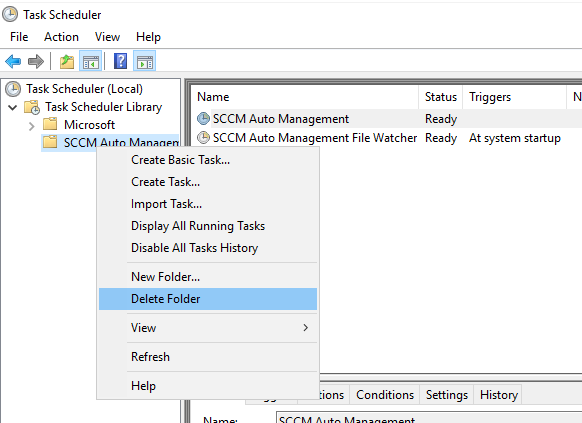Open the Settings tab
Image resolution: width=582 pixels, height=423 pixels.
[x=447, y=395]
